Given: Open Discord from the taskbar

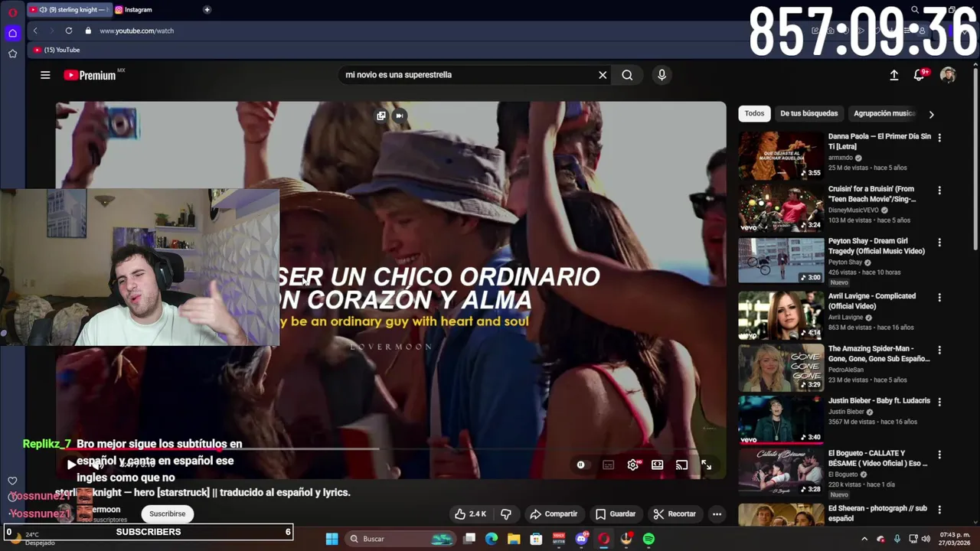Looking at the screenshot, I should [581, 539].
